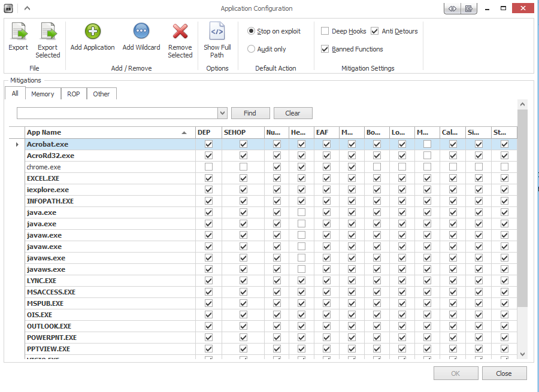The height and width of the screenshot is (392, 539).
Task: Enable the Deep Hooks checkbox
Action: pyautogui.click(x=325, y=31)
